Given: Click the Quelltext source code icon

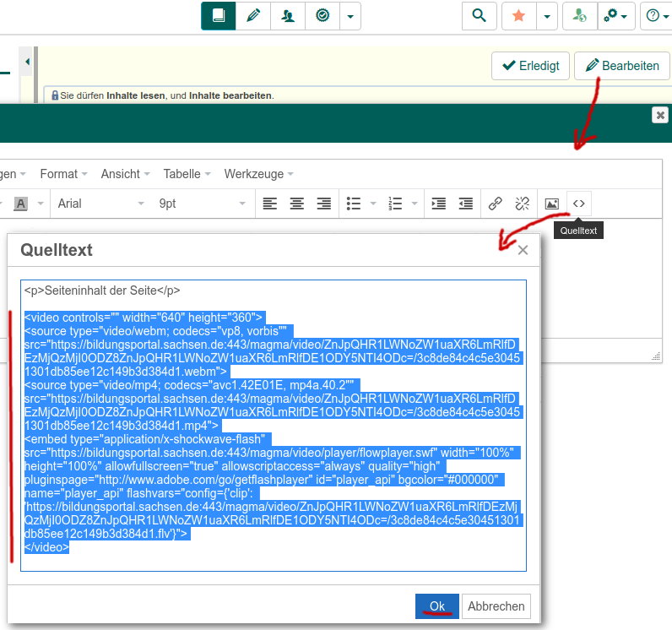Looking at the screenshot, I should (578, 204).
